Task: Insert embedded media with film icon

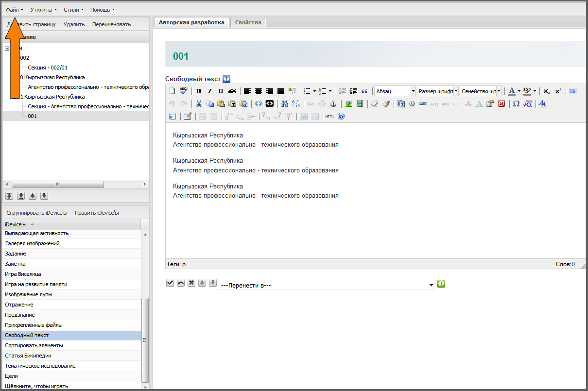Action: point(360,104)
